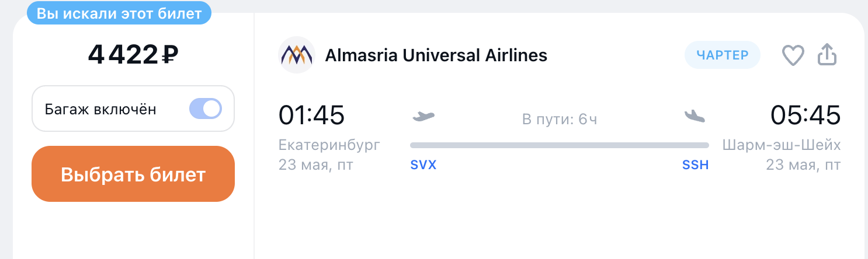Viewport: 868px width, 259px height.
Task: Click the Екатеринбург departure city text
Action: point(329,145)
